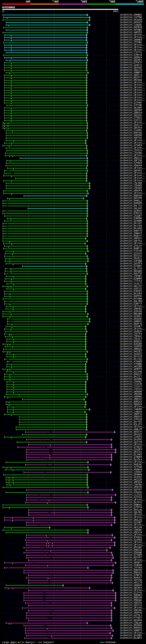
Task: Open hit UniRef100_C5DLW0
Action: [131, 623]
